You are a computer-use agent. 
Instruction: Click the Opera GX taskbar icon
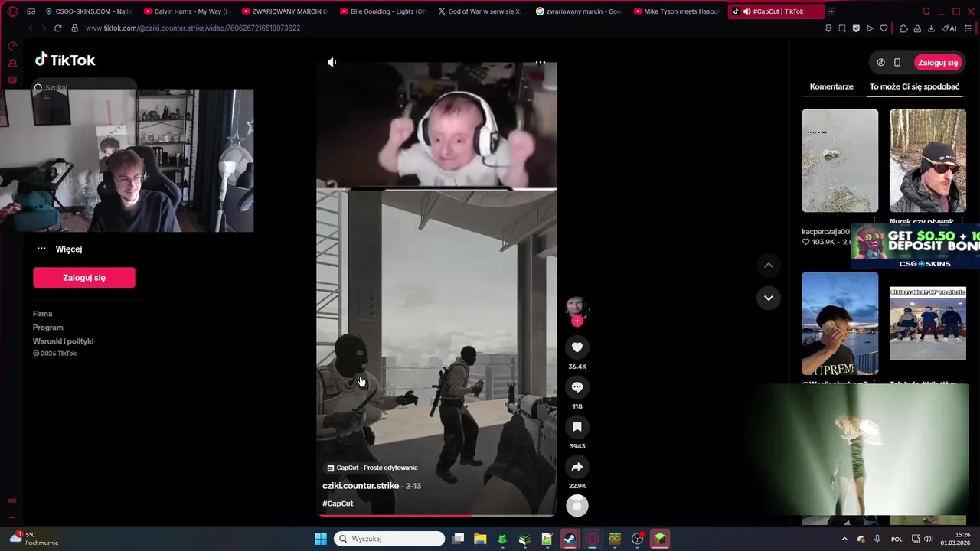point(593,539)
